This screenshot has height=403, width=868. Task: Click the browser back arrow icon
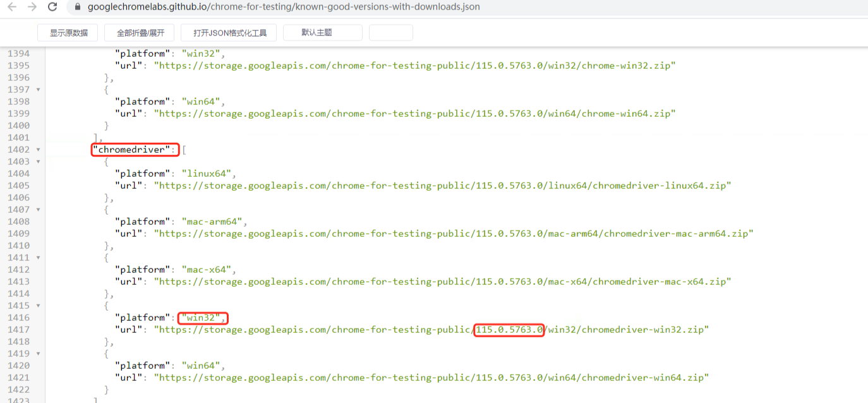tap(13, 8)
